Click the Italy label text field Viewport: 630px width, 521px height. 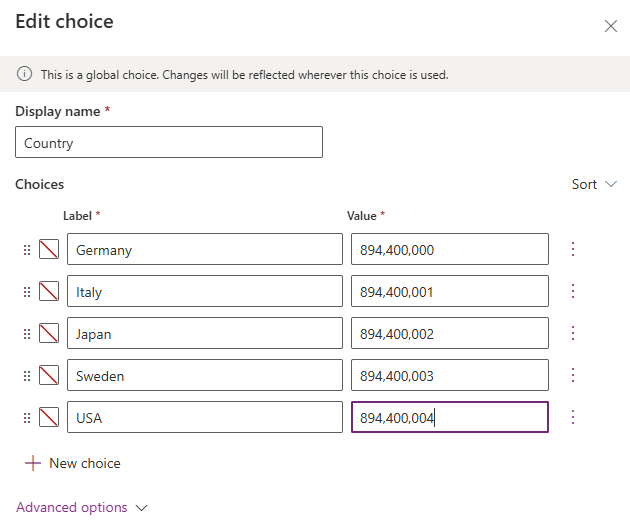pyautogui.click(x=204, y=292)
